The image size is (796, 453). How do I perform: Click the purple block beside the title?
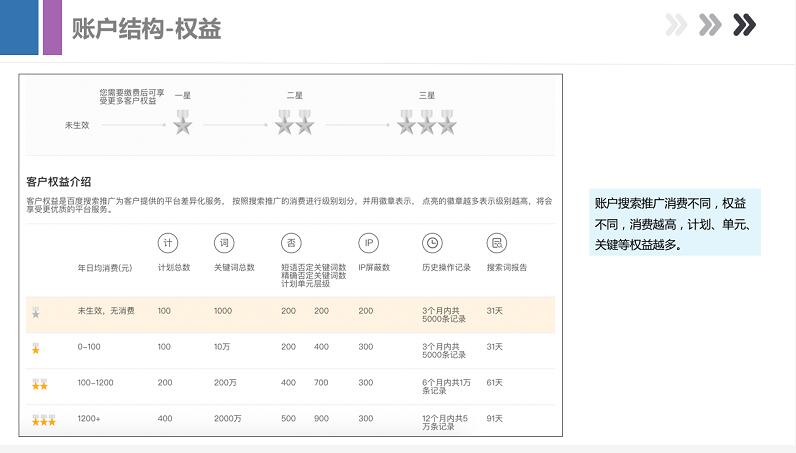52,27
